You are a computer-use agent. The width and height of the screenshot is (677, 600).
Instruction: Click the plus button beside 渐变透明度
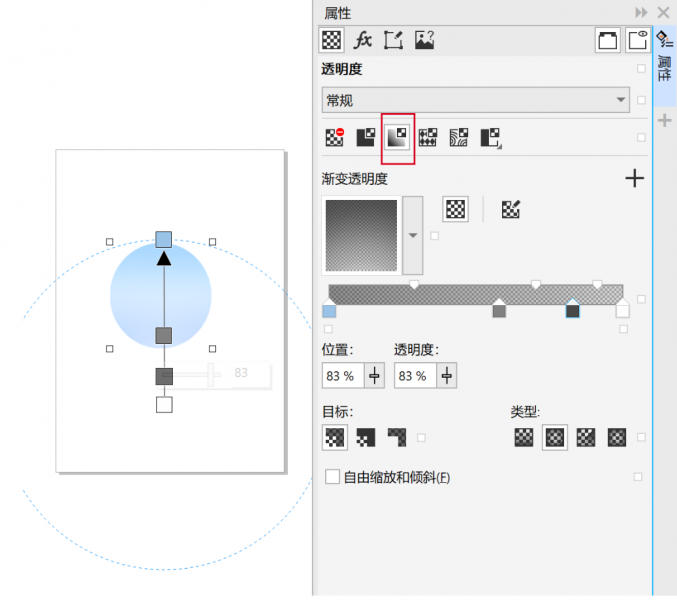click(x=634, y=178)
